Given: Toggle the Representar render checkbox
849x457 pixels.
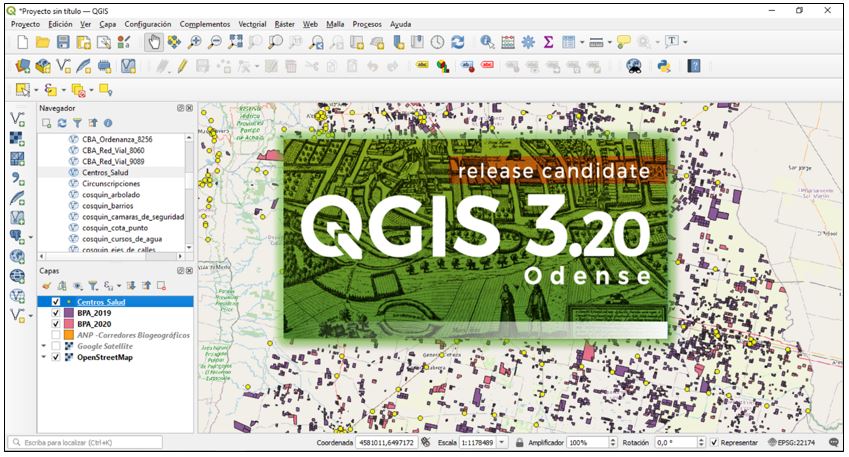Looking at the screenshot, I should click(714, 443).
